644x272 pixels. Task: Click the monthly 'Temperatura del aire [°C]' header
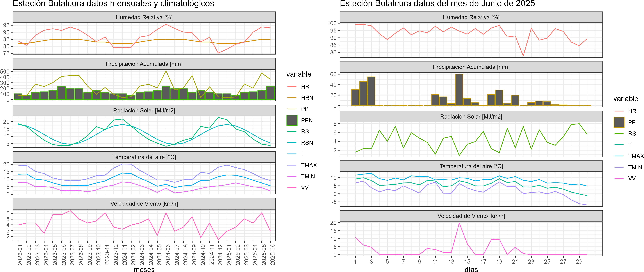144,157
